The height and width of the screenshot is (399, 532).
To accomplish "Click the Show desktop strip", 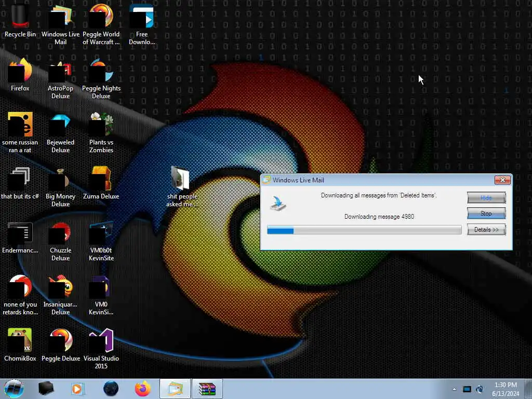I will click(528, 389).
